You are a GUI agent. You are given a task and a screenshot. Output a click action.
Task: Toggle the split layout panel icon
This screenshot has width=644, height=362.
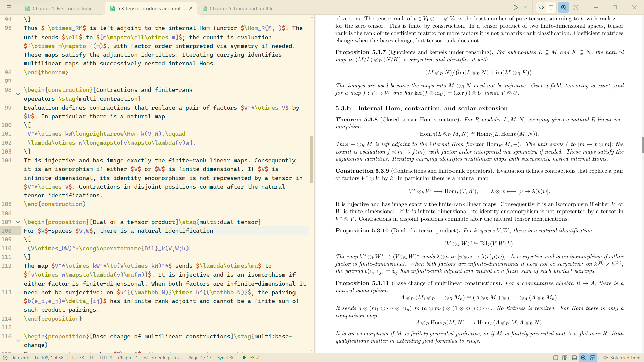565,358
